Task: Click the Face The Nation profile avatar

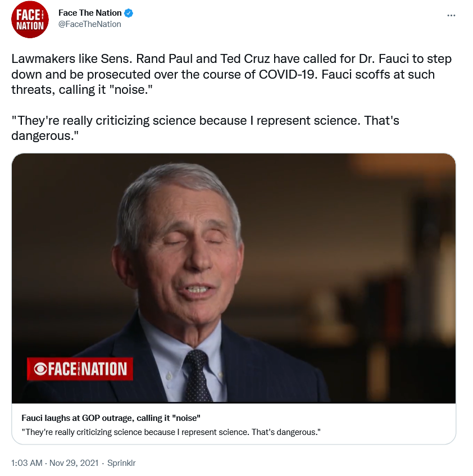Action: click(x=30, y=19)
